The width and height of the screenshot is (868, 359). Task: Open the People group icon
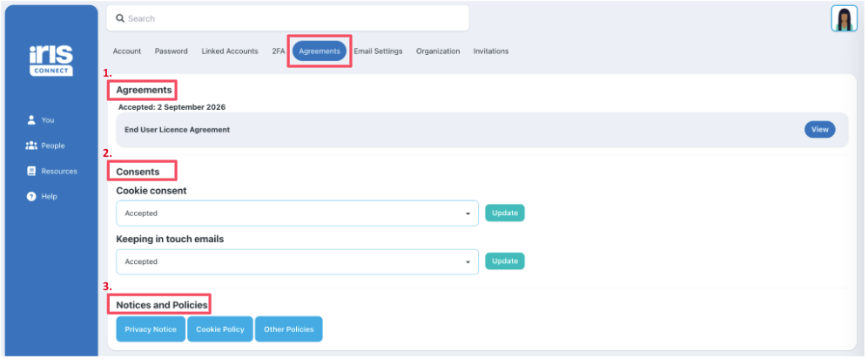(31, 146)
